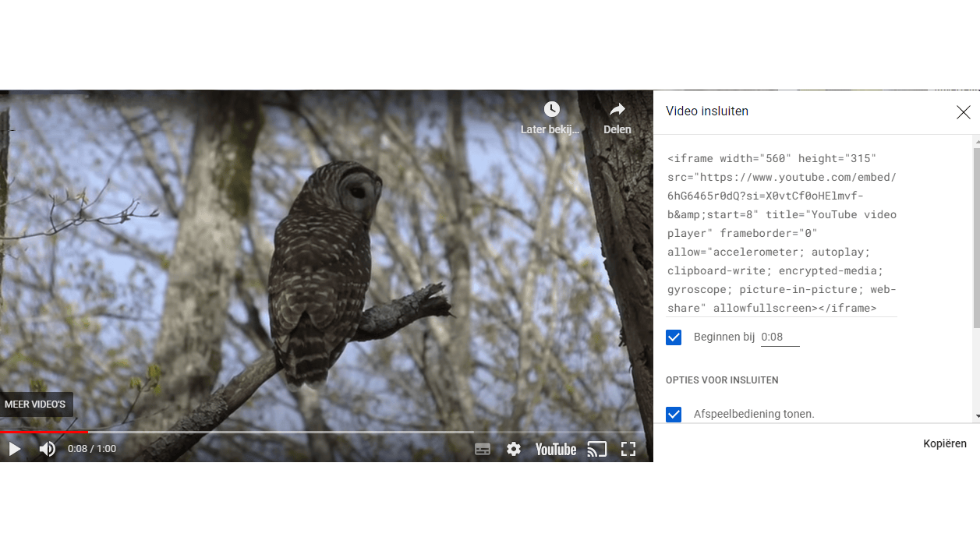The width and height of the screenshot is (980, 551).
Task: Edit the start time 0:08 field
Action: pos(780,337)
